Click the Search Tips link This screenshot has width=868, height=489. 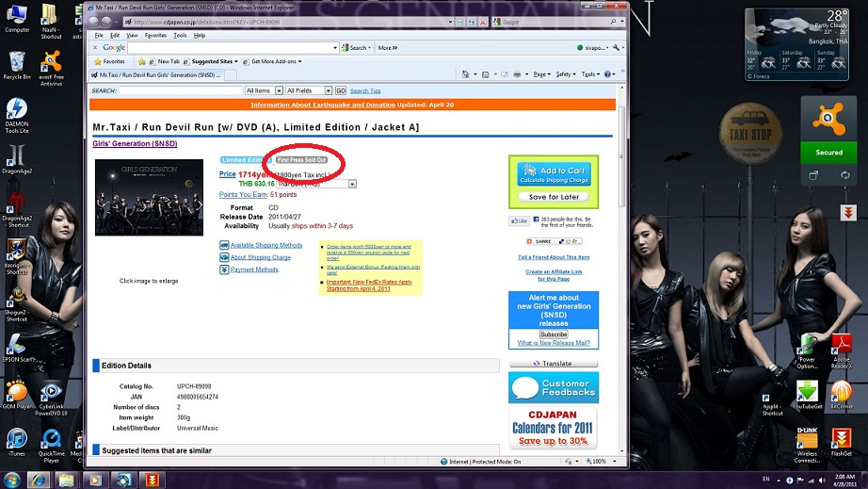click(x=365, y=90)
